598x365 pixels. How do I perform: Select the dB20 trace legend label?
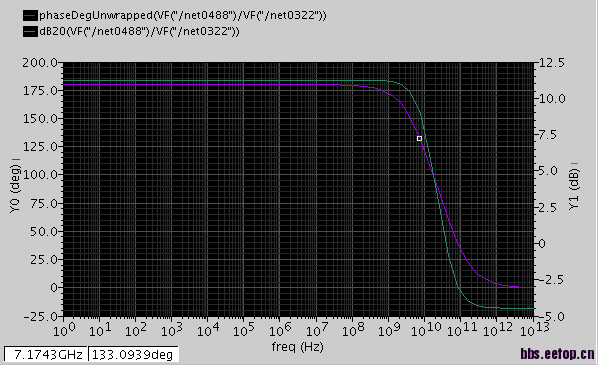click(x=139, y=31)
